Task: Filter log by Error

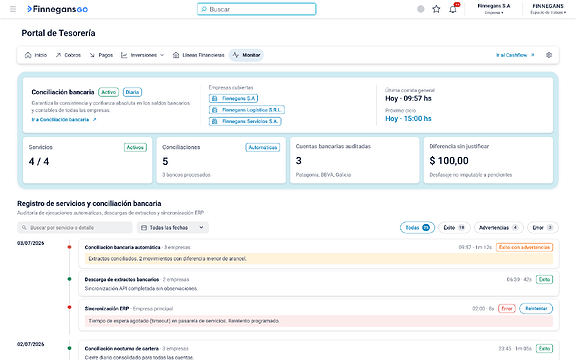Action: [543, 228]
